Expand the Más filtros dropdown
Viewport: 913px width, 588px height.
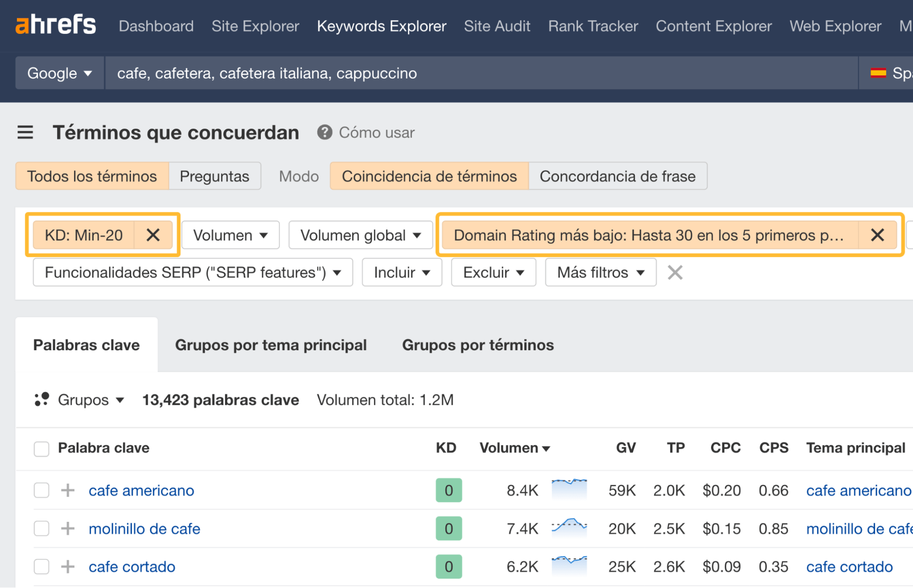pyautogui.click(x=600, y=272)
